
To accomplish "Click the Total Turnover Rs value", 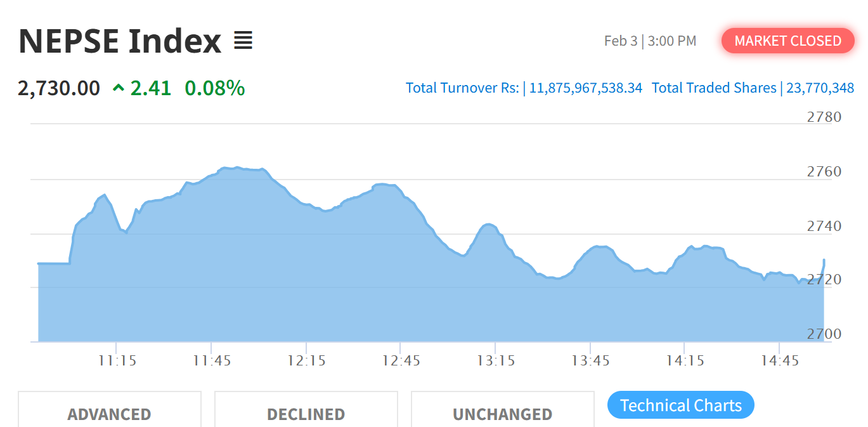I will click(x=586, y=88).
